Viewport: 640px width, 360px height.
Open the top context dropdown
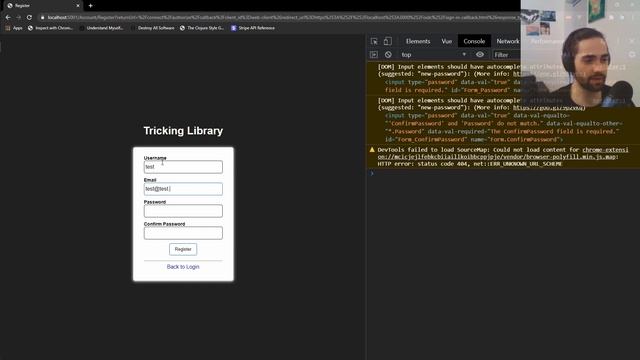click(433, 55)
